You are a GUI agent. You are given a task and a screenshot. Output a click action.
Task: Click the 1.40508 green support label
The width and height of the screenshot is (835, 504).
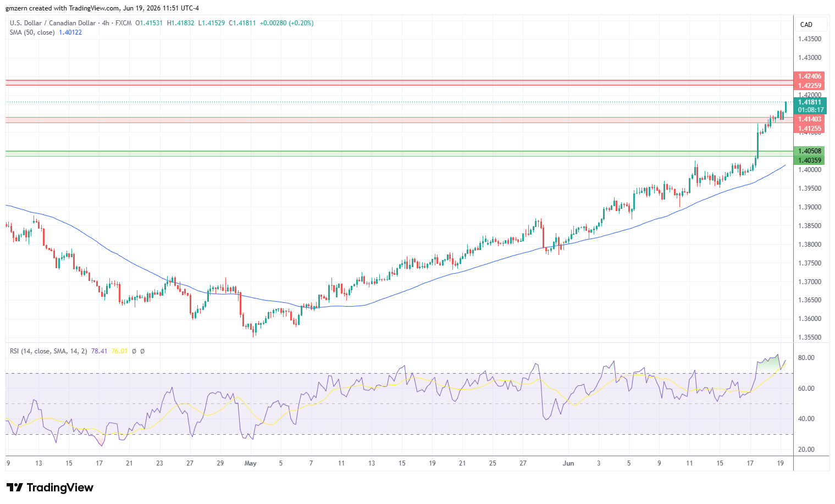coord(810,151)
